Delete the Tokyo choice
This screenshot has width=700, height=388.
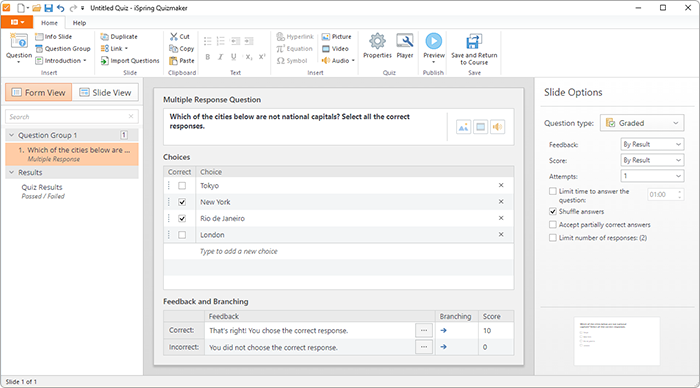tap(501, 185)
